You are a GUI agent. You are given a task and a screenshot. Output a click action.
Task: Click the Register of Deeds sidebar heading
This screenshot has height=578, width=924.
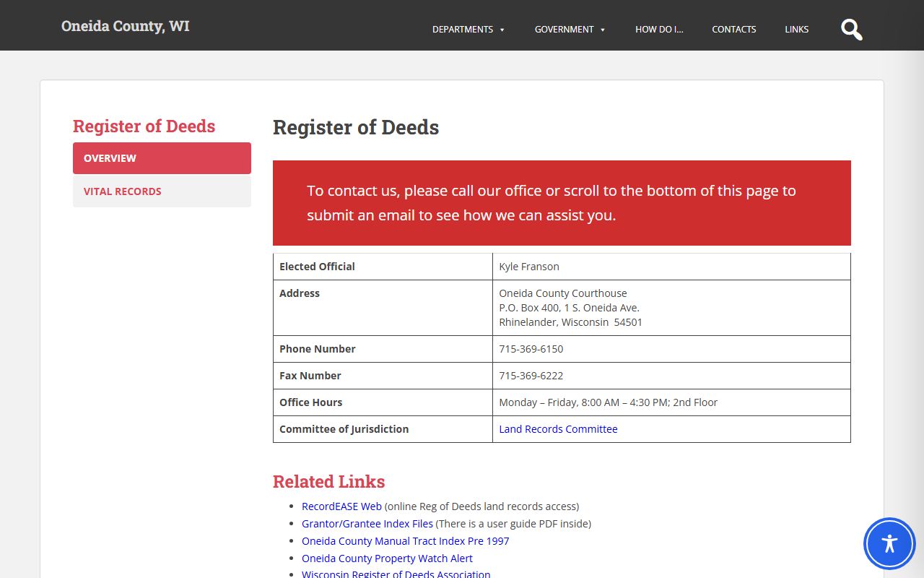pyautogui.click(x=144, y=126)
